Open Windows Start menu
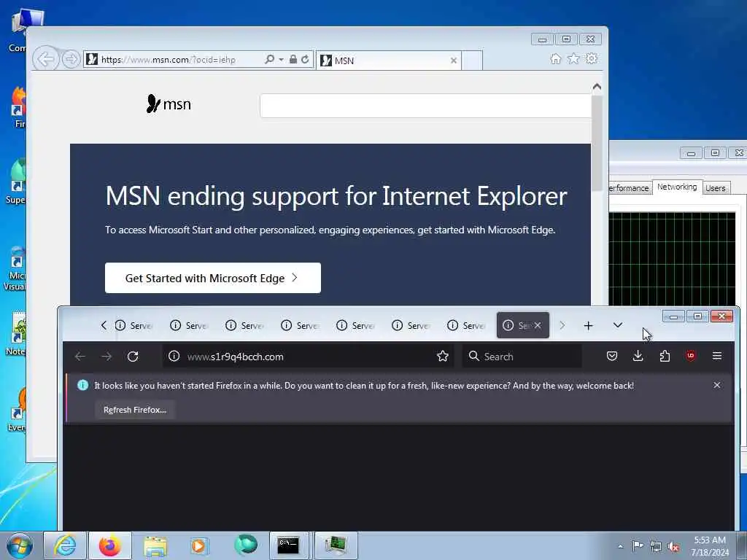Image resolution: width=747 pixels, height=560 pixels. pyautogui.click(x=20, y=545)
